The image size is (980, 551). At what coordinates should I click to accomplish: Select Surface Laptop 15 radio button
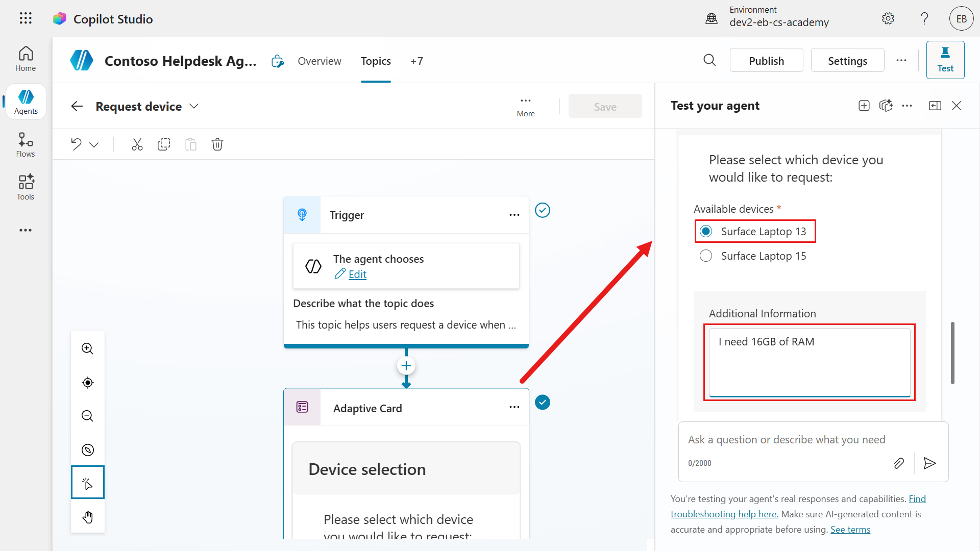tap(706, 256)
